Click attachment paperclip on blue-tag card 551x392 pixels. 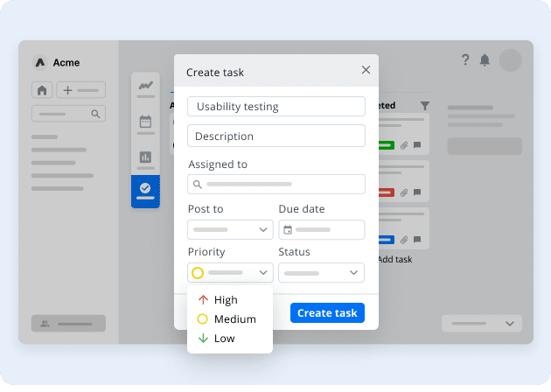(x=404, y=240)
